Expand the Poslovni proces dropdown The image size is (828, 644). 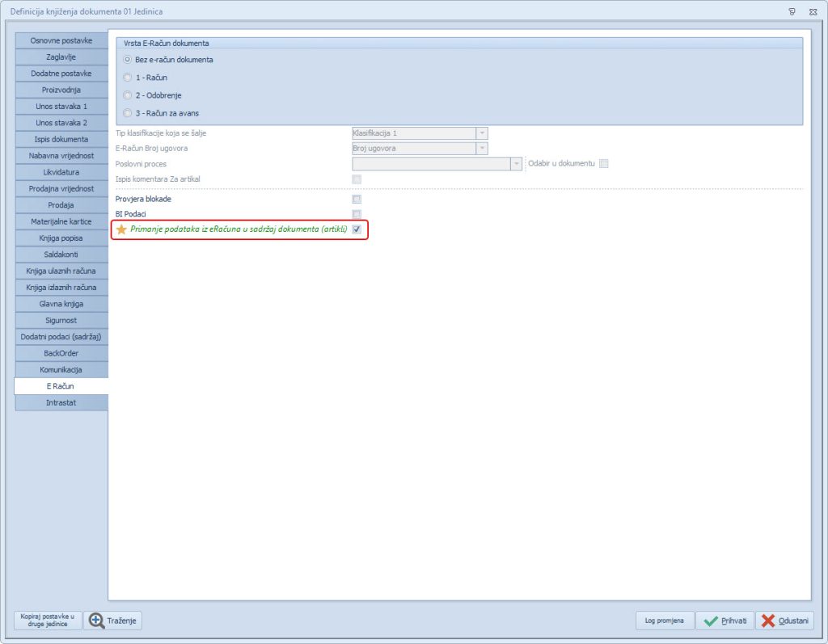[516, 163]
